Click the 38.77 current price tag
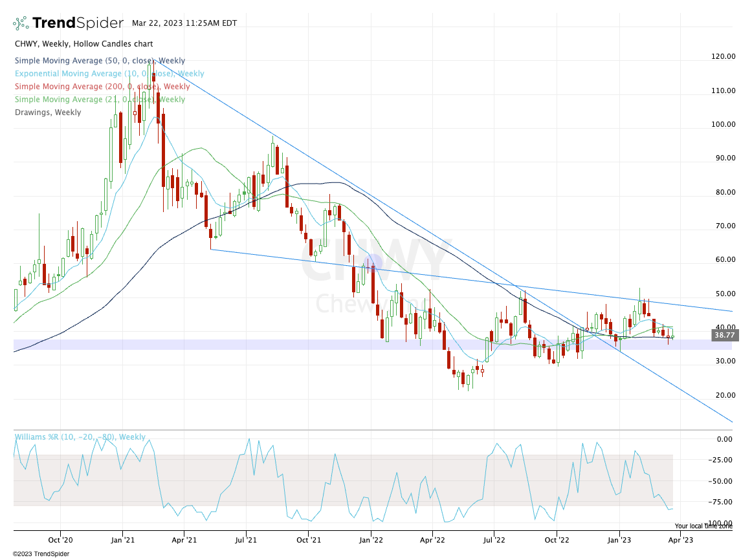This screenshot has height=560, width=752. 724,336
